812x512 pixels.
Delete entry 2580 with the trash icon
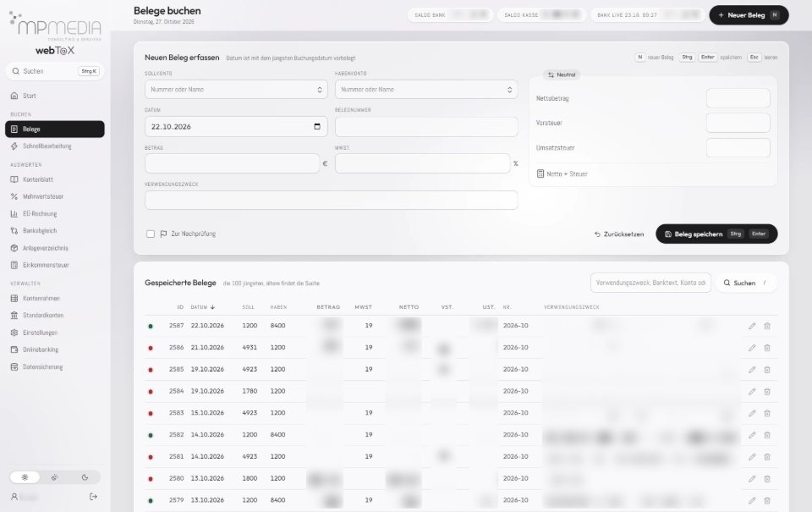pos(767,478)
